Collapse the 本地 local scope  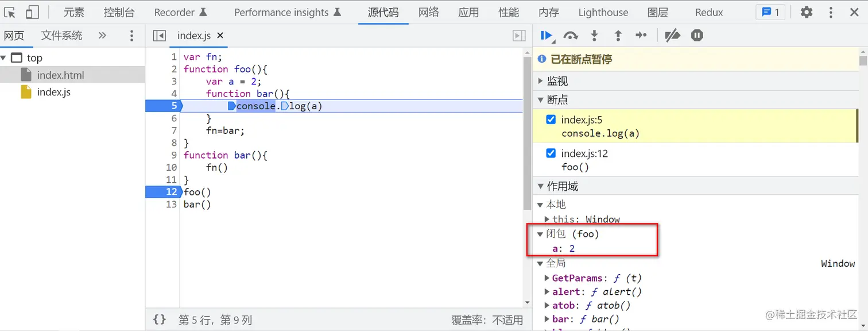coord(540,205)
